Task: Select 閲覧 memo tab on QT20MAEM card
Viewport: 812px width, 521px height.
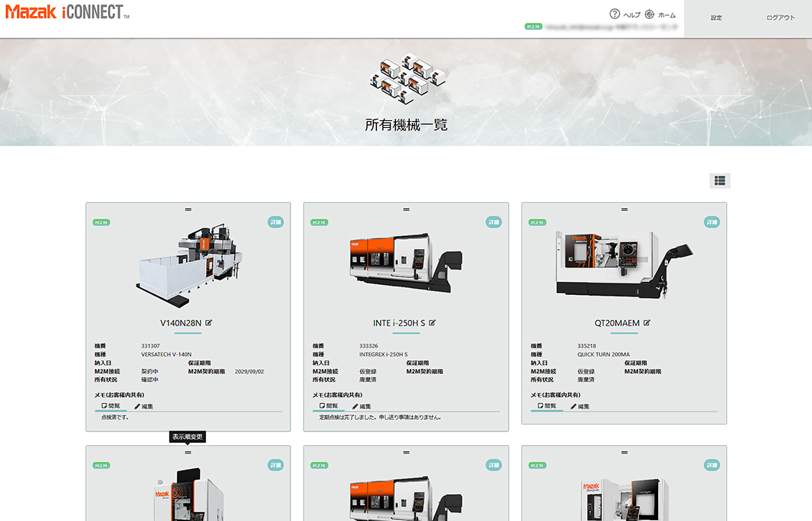Action: click(x=547, y=406)
